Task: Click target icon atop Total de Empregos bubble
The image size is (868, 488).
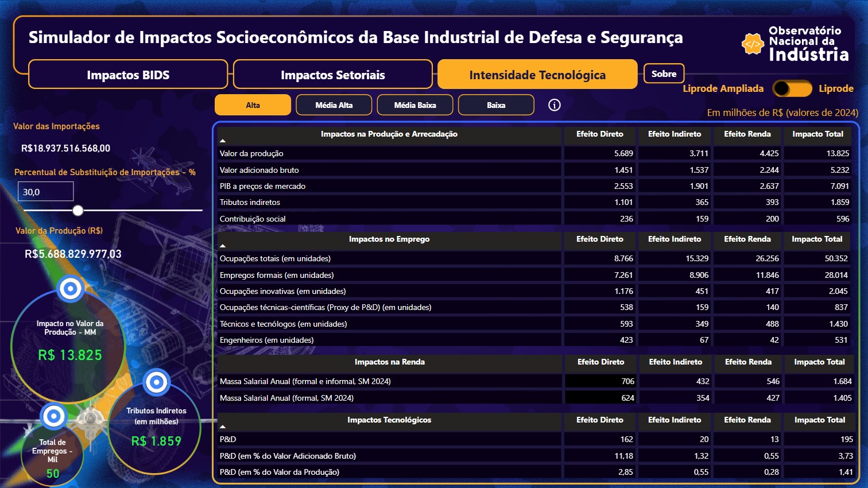Action: click(54, 416)
